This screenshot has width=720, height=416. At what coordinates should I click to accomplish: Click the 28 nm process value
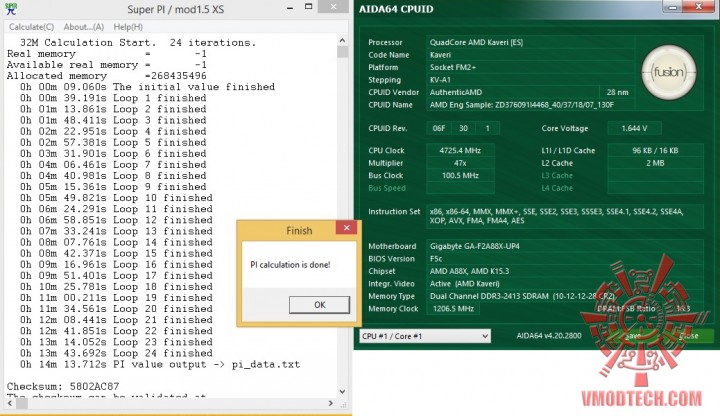pyautogui.click(x=617, y=92)
